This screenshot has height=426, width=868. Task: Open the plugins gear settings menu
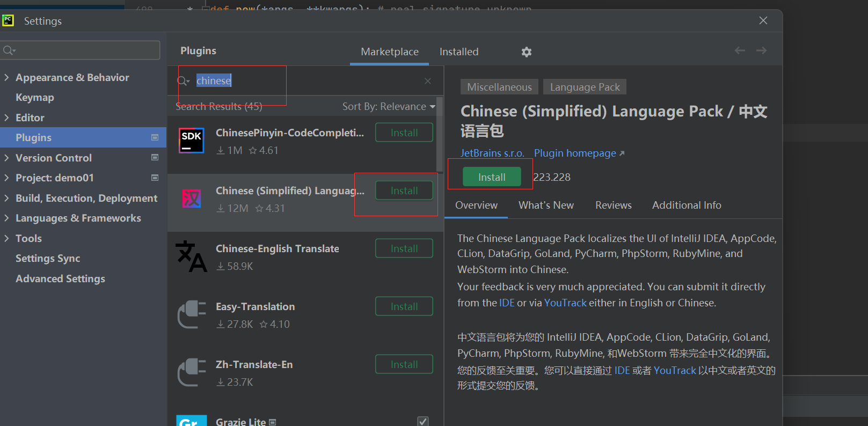[527, 52]
